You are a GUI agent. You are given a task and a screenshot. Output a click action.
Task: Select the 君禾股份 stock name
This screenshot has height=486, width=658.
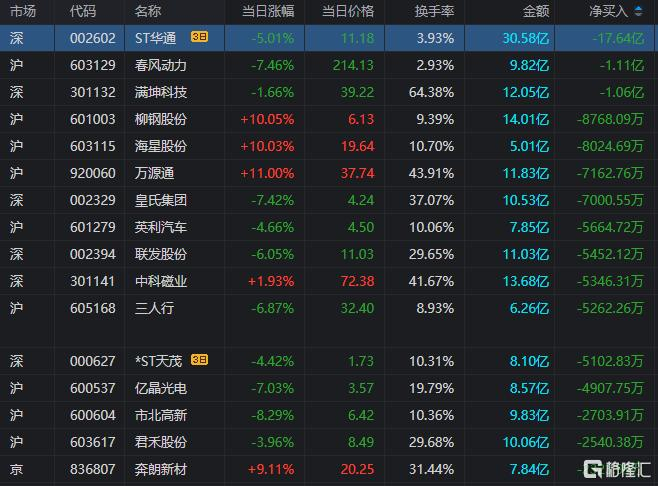coord(161,442)
